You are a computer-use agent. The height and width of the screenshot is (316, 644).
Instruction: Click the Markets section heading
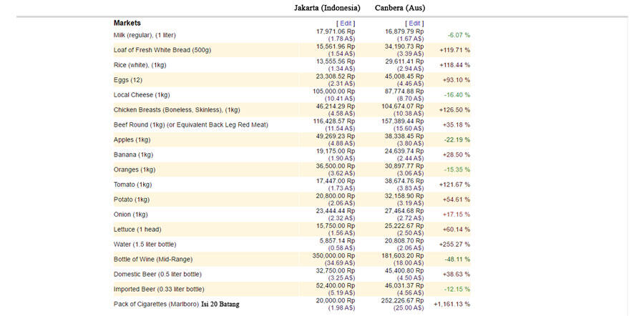point(127,23)
